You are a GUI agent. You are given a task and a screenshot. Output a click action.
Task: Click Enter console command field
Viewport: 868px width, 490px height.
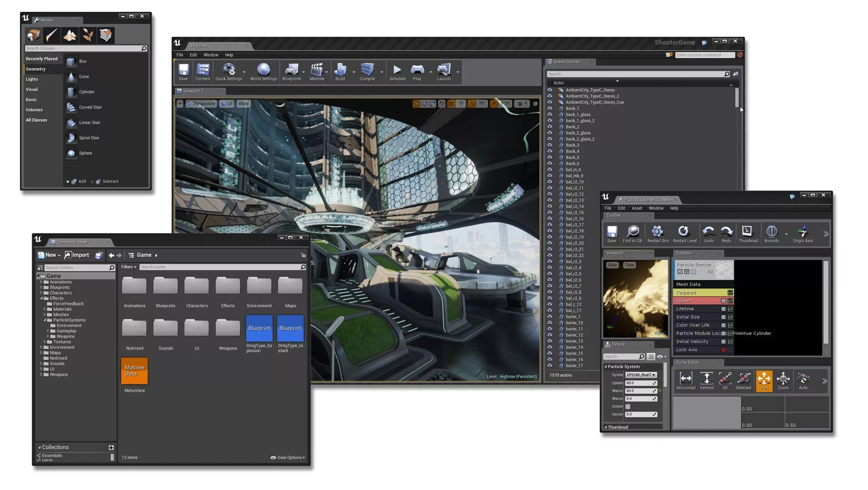pyautogui.click(x=705, y=55)
